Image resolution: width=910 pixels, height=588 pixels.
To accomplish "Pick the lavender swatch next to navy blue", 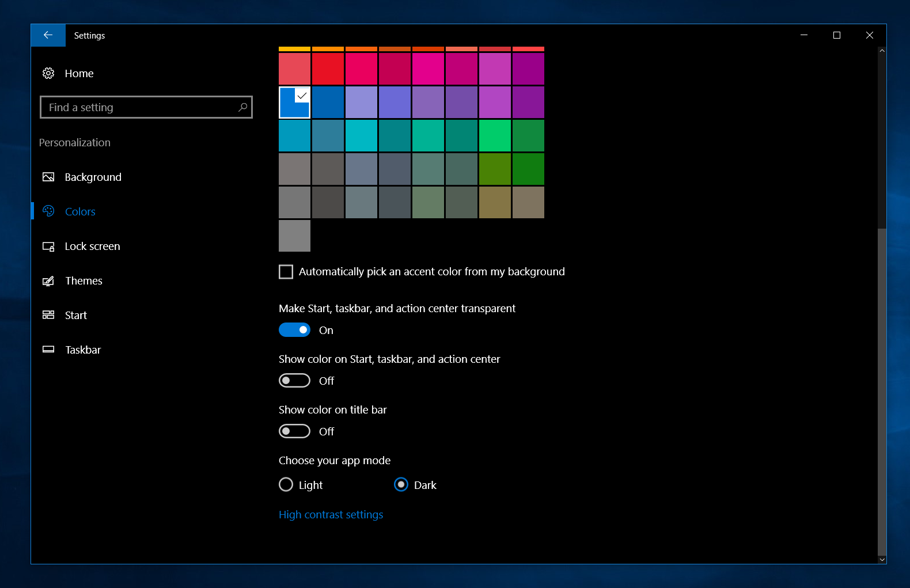I will point(361,102).
